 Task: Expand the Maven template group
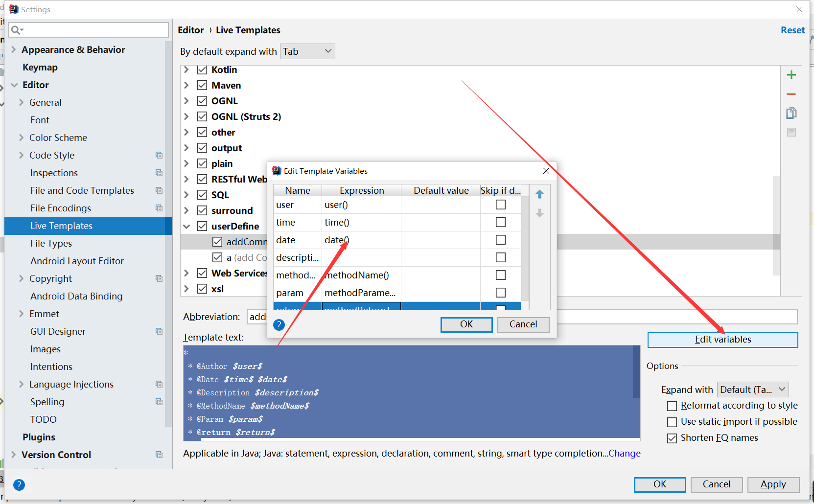[x=186, y=85]
